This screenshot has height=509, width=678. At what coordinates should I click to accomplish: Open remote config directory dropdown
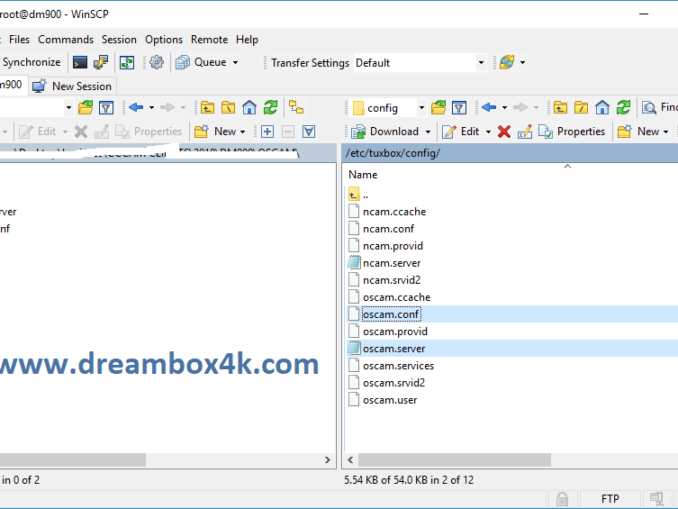[421, 108]
